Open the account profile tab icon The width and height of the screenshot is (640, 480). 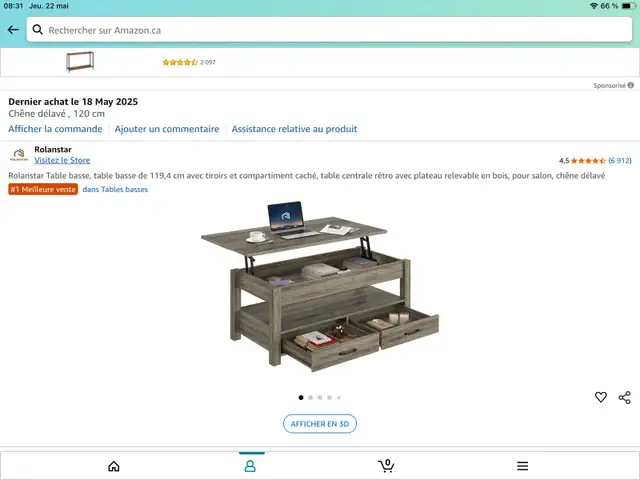pyautogui.click(x=250, y=466)
